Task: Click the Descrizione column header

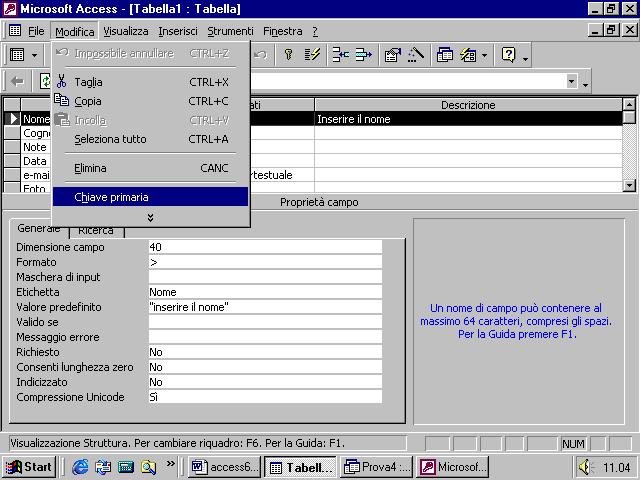Action: pos(469,105)
